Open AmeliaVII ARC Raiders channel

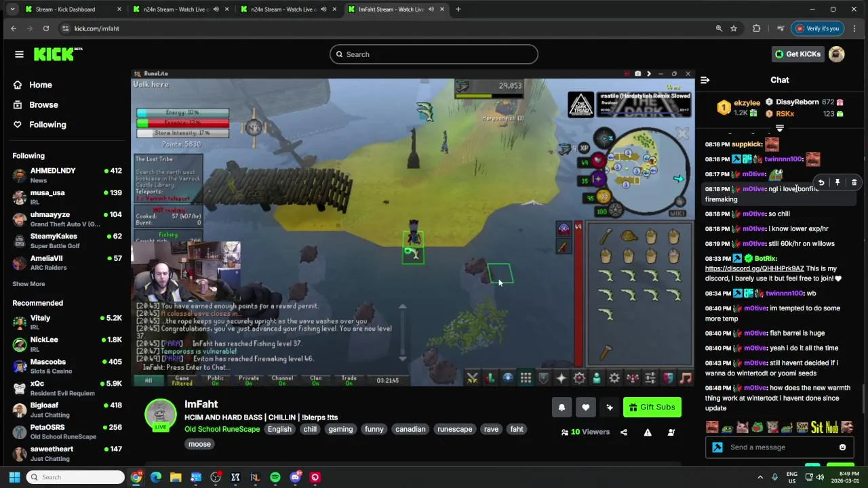click(66, 262)
